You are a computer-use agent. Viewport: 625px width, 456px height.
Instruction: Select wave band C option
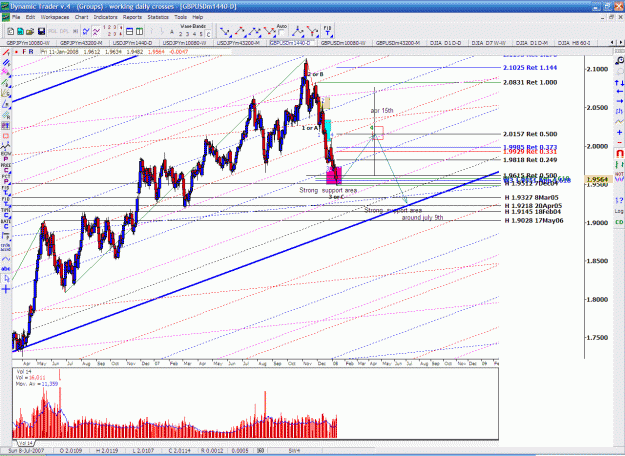coord(208,34)
